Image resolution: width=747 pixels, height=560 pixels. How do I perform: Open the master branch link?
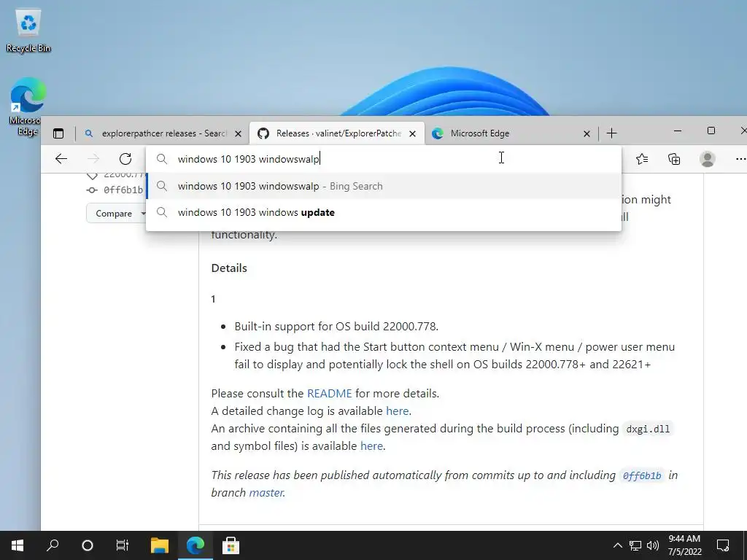click(x=266, y=493)
